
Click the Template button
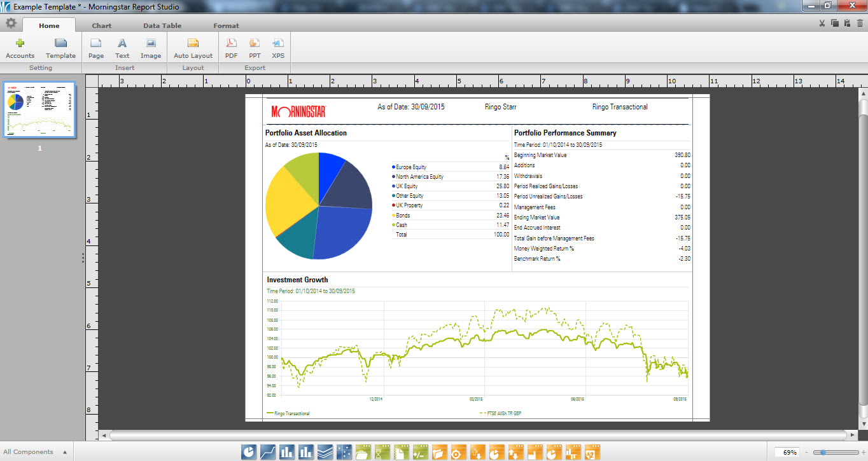coord(60,48)
